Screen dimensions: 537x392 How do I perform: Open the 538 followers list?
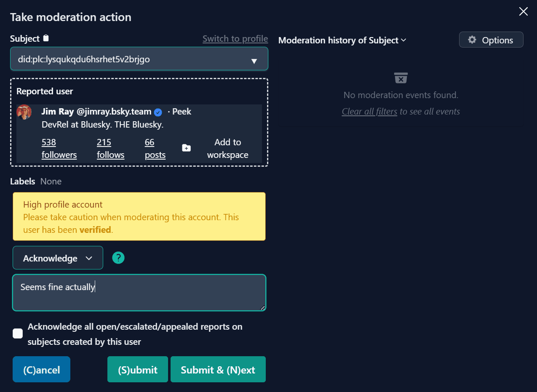point(59,149)
